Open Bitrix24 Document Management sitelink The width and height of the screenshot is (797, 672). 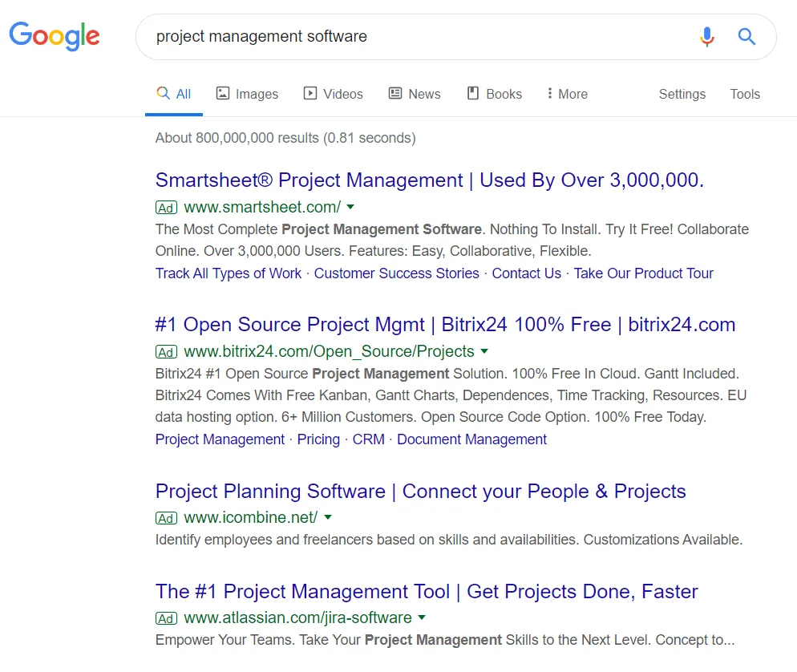(471, 439)
